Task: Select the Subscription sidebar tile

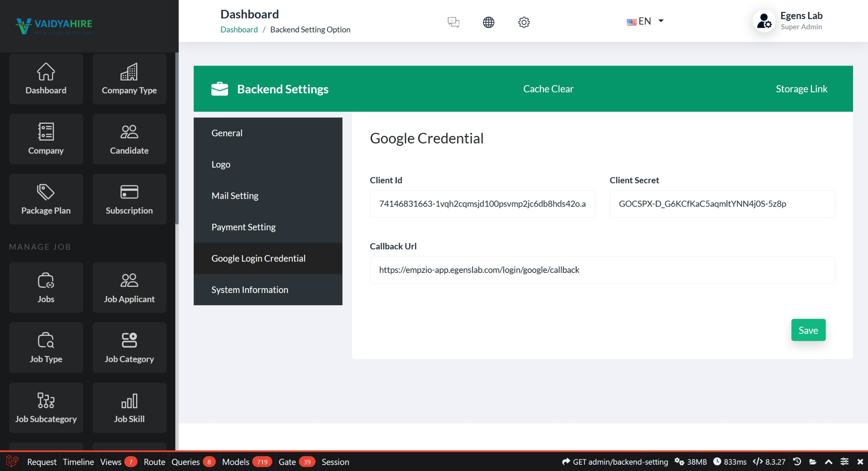Action: click(129, 199)
